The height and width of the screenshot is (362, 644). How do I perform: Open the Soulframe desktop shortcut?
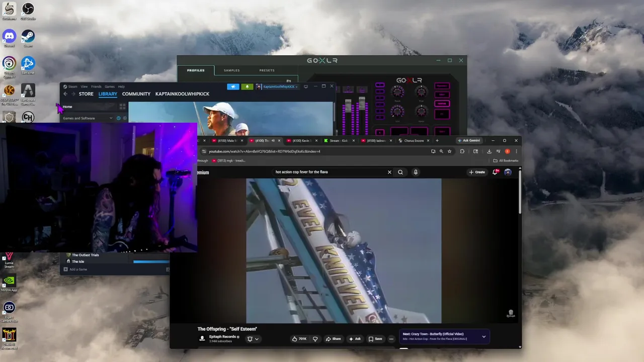(9, 11)
